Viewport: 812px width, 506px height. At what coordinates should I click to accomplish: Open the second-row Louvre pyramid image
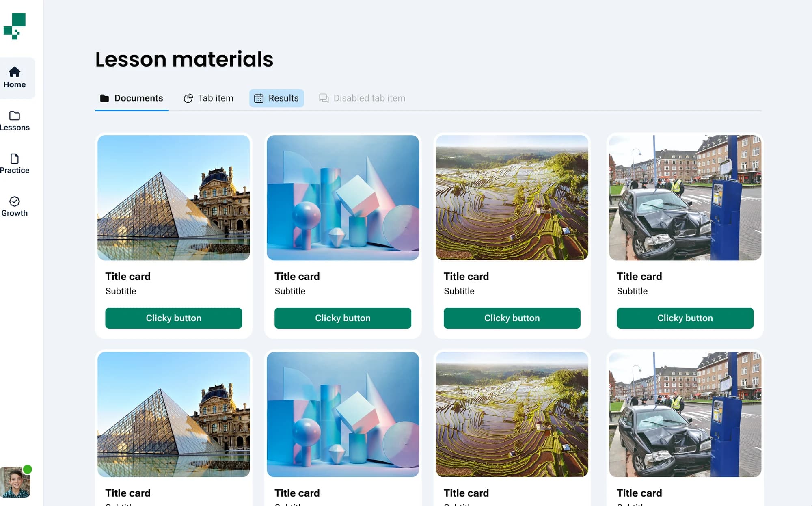[x=173, y=414]
